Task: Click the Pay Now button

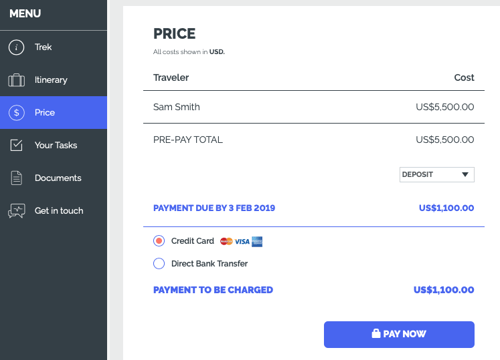Action: pos(399,334)
